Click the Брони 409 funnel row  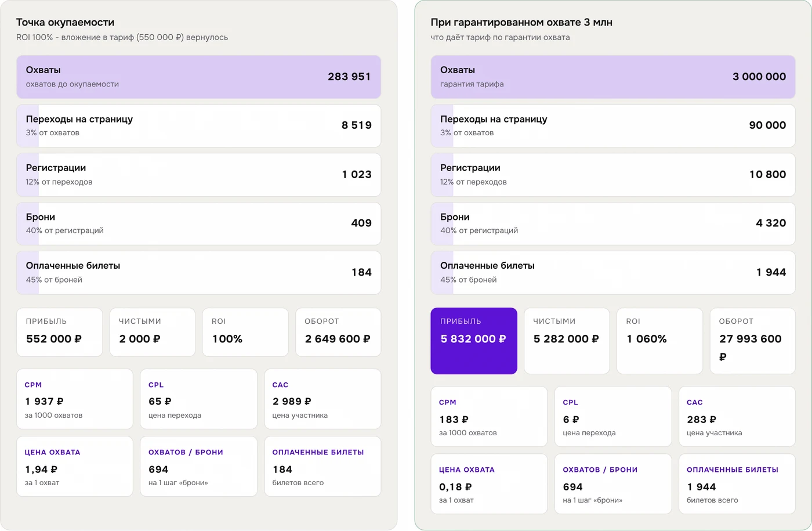click(198, 223)
